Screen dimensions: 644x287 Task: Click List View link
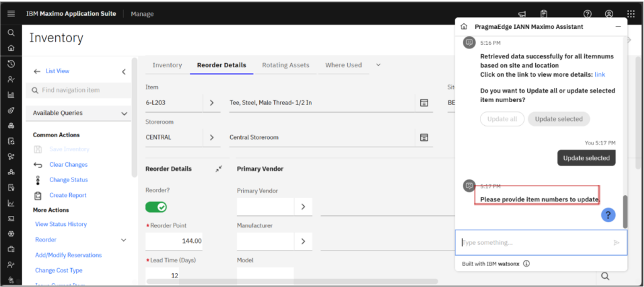coord(57,71)
